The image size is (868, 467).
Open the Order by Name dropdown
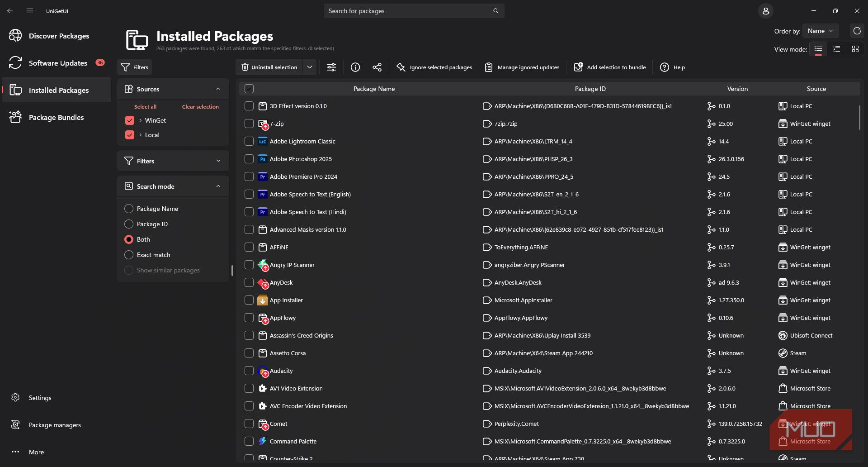point(821,31)
